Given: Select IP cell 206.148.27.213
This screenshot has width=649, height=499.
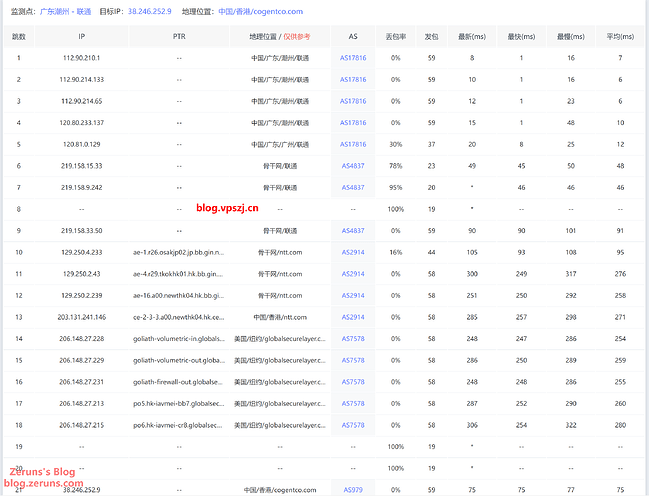Looking at the screenshot, I should click(x=82, y=403).
